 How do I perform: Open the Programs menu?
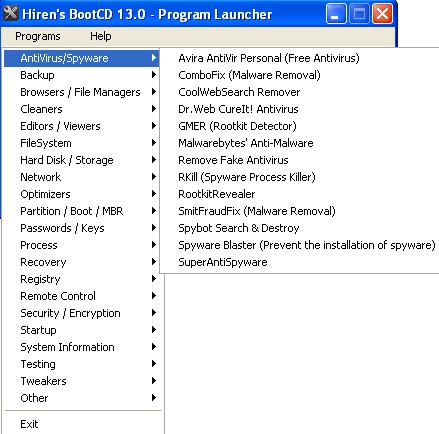click(38, 36)
